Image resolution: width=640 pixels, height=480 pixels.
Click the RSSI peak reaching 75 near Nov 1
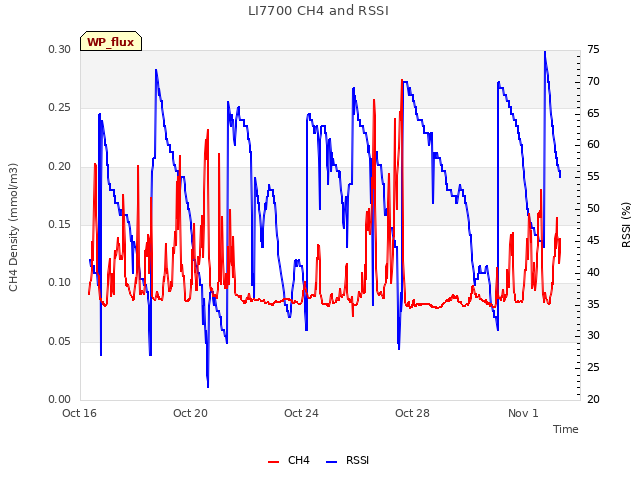point(545,52)
